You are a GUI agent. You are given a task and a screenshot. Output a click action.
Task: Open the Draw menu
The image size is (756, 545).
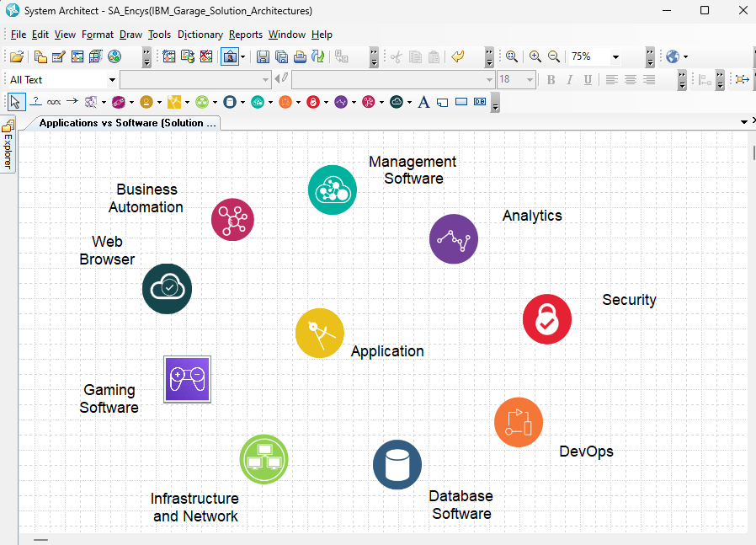coord(130,35)
